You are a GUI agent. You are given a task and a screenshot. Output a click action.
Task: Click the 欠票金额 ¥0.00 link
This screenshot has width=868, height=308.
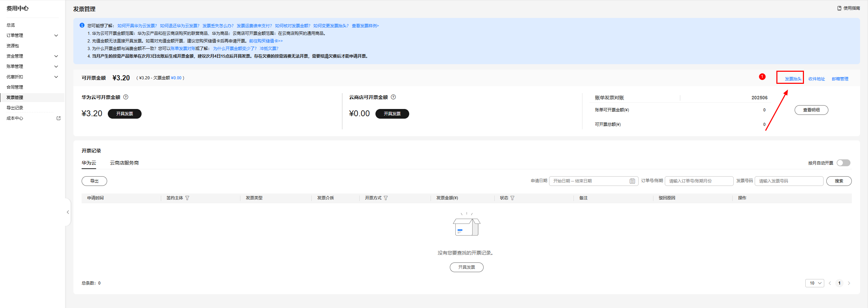coord(176,78)
